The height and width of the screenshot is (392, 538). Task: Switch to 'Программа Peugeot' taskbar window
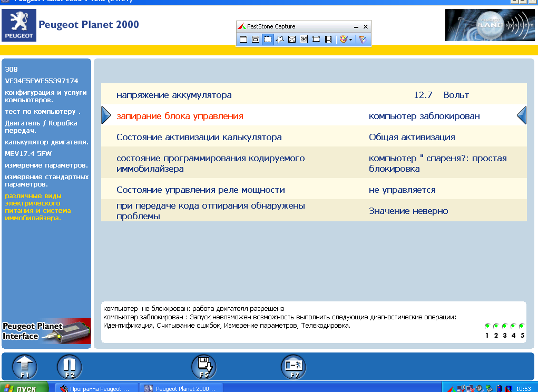coord(97,388)
